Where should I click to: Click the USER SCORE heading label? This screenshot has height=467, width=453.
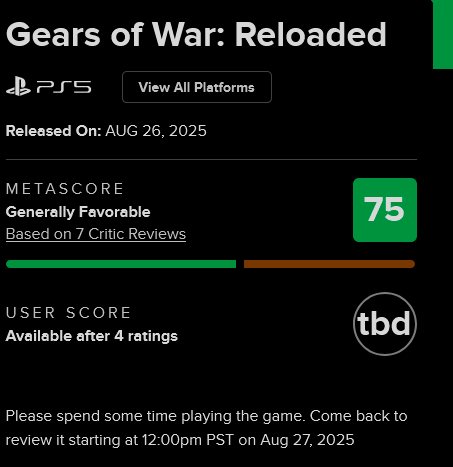coord(68,313)
